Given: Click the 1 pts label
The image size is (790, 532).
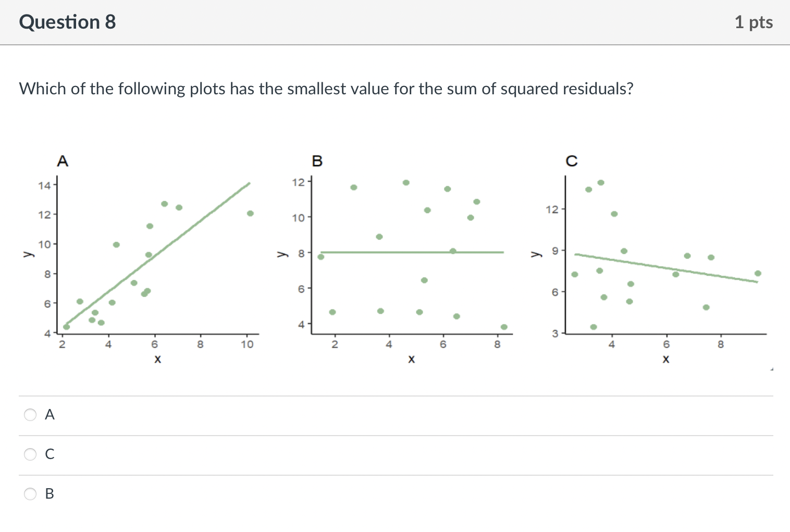Looking at the screenshot, I should click(754, 22).
